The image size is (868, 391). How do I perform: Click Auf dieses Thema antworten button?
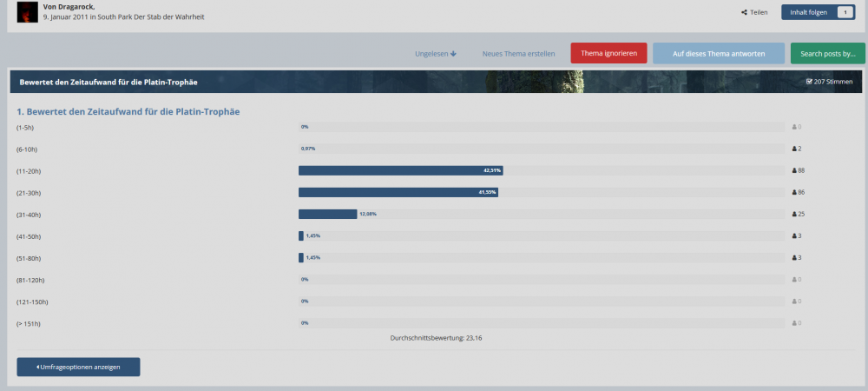[x=719, y=53]
